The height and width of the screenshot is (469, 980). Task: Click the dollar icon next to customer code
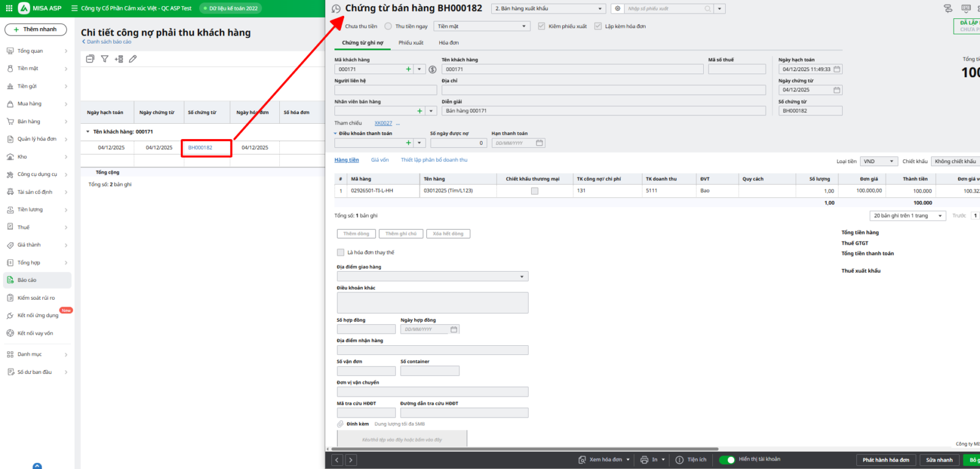click(x=432, y=69)
